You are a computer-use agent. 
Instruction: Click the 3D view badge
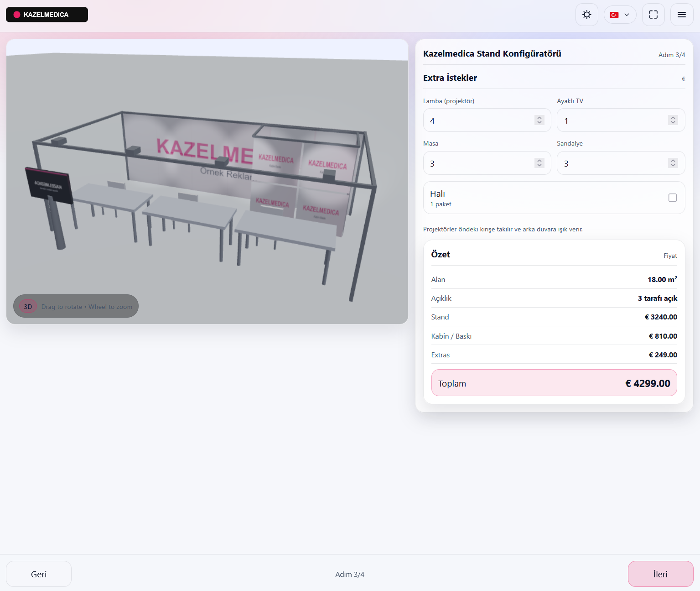(28, 306)
